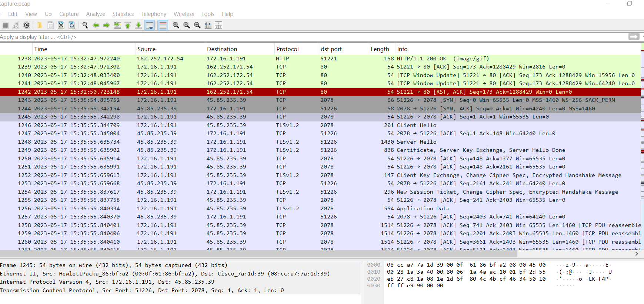The height and width of the screenshot is (304, 644).
Task: Apply display filter with arrow button
Action: pyautogui.click(x=634, y=37)
